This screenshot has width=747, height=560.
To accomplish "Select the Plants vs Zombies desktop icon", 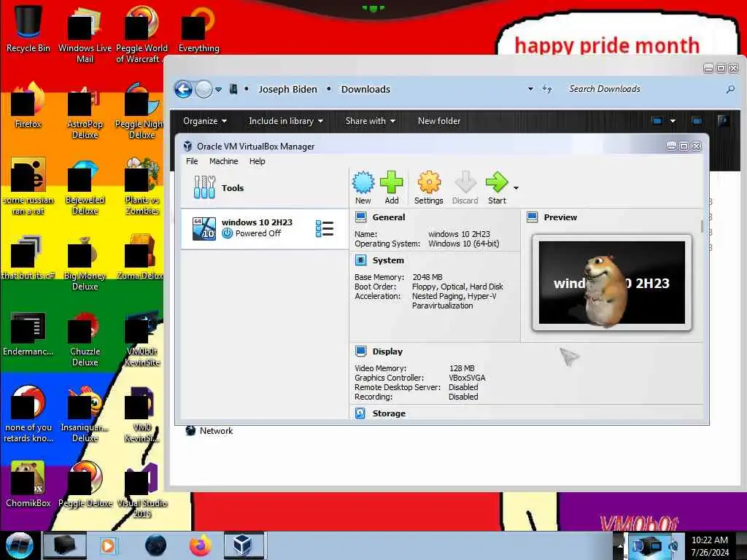I will pos(142,187).
